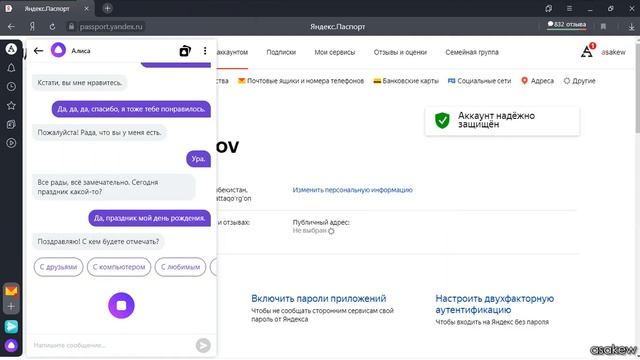This screenshot has height=360, width=640.
Task: Open the blue messenger icon in sidebar
Action: pos(11,327)
